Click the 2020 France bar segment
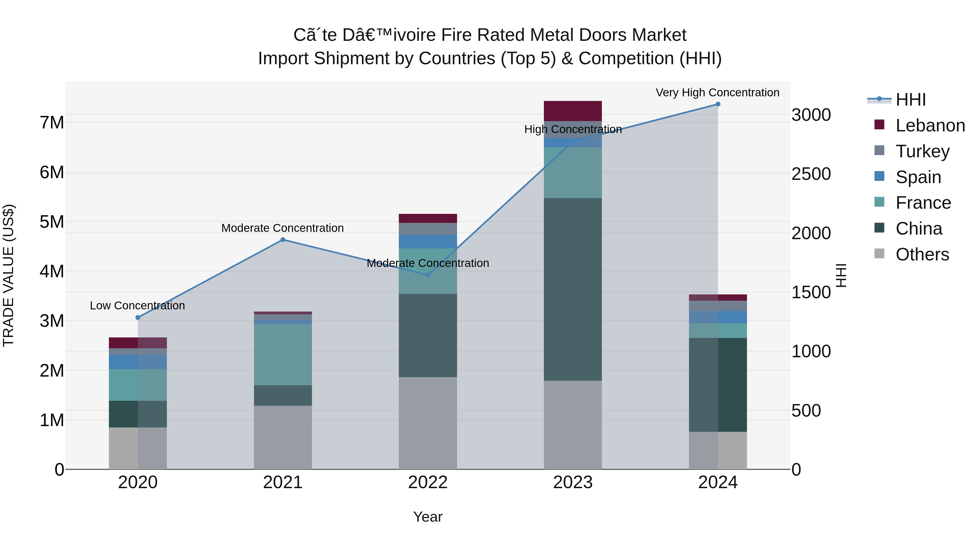Image resolution: width=980 pixels, height=551 pixels. click(x=138, y=385)
